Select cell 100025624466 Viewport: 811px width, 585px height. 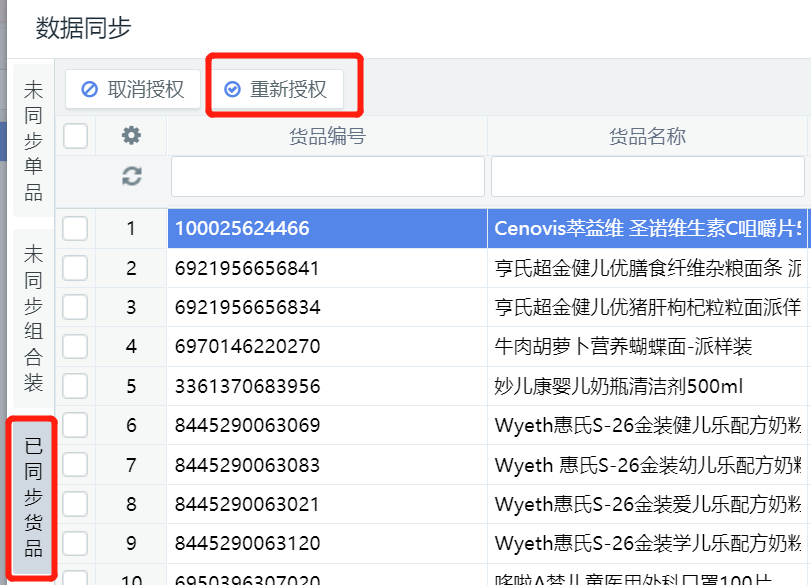pos(327,228)
